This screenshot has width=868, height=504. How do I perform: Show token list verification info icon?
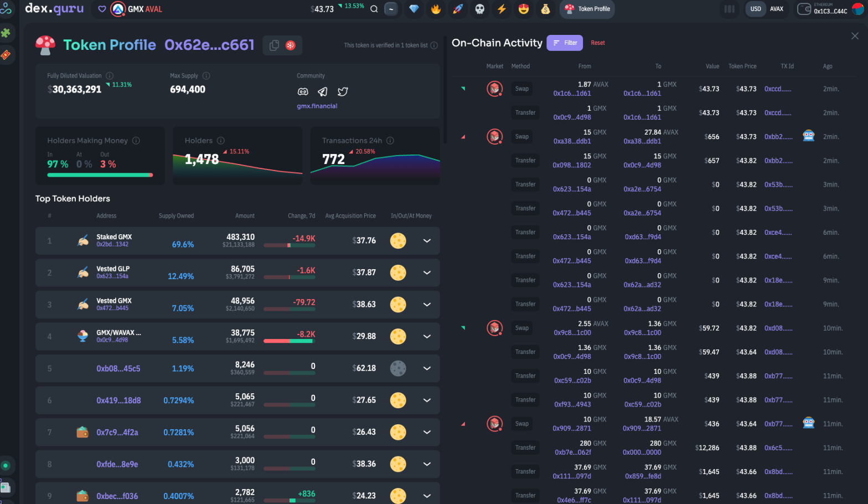434,45
